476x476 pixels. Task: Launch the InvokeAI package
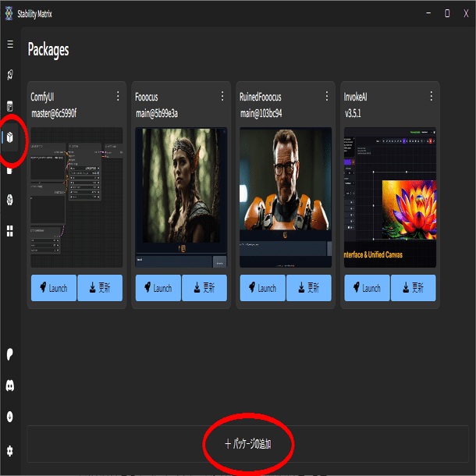pos(367,288)
